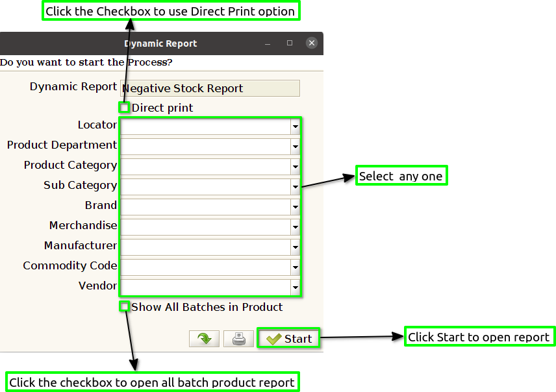The image size is (556, 392).
Task: Close the Dynamic Report dialog
Action: tap(311, 43)
